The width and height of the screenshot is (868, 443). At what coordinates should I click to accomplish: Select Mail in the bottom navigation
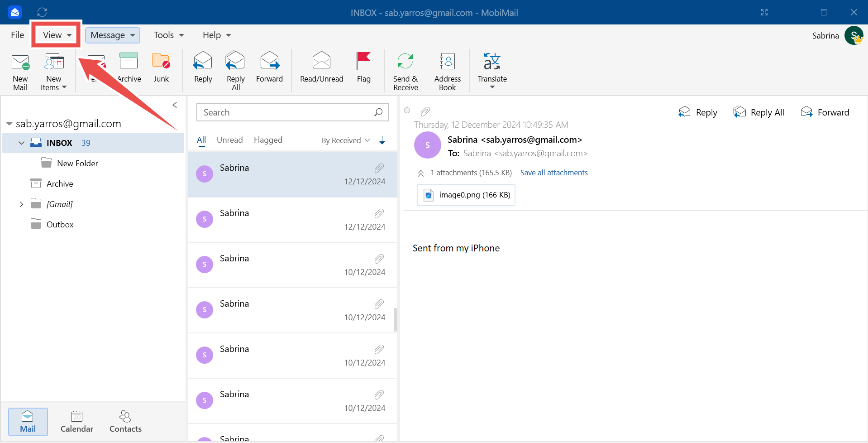[28, 422]
